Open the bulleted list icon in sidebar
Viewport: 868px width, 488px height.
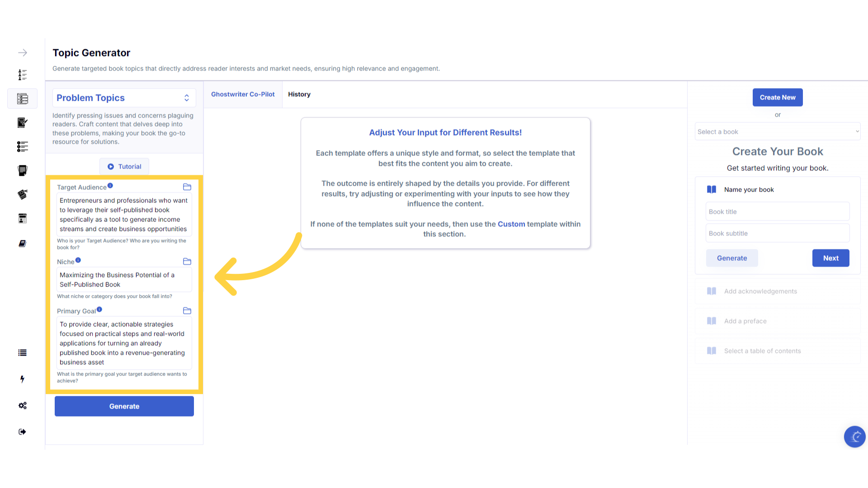[23, 353]
